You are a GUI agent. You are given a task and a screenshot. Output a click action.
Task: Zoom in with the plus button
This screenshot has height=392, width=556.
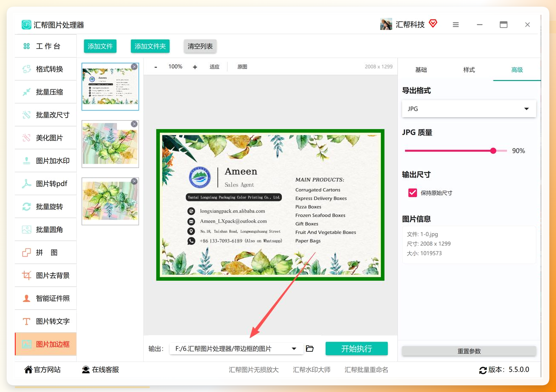(195, 67)
